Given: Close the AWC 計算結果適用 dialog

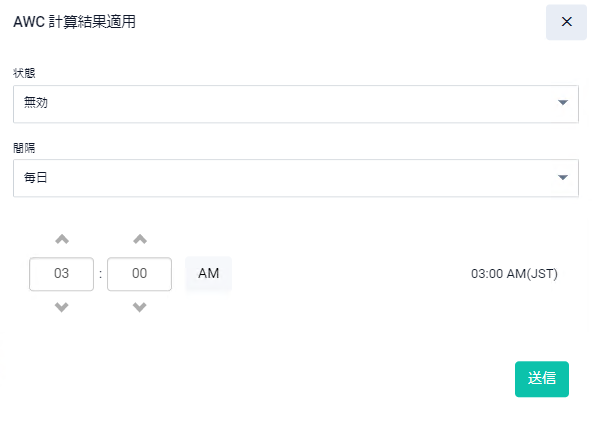Looking at the screenshot, I should (x=566, y=22).
